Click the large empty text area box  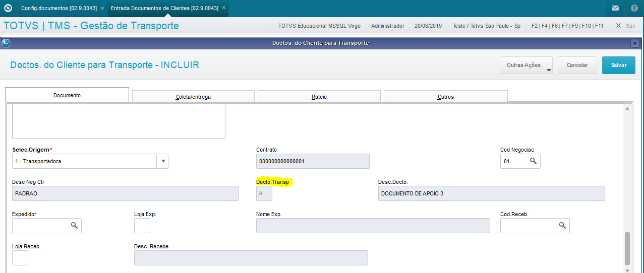tap(119, 122)
